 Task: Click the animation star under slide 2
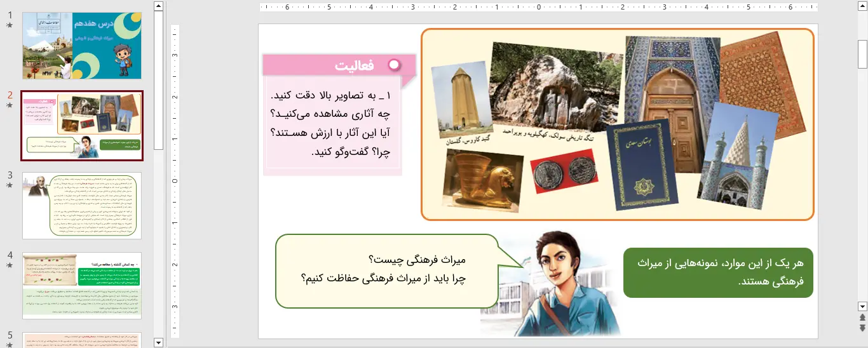[x=10, y=105]
